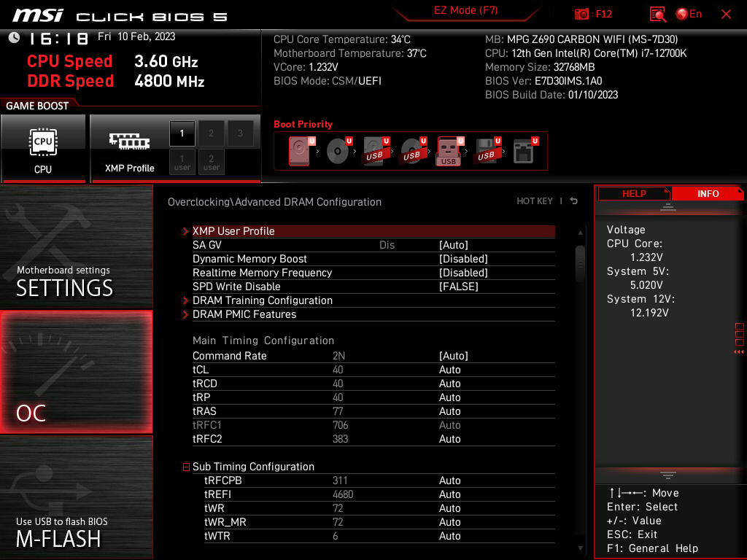Screen dimensions: 747x560
Task: Click the settings list scrollbar thumb
Action: click(580, 263)
